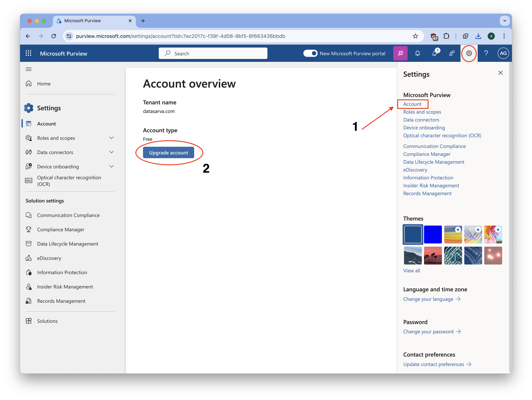
Task: Click Update contact preferences link
Action: (x=437, y=364)
